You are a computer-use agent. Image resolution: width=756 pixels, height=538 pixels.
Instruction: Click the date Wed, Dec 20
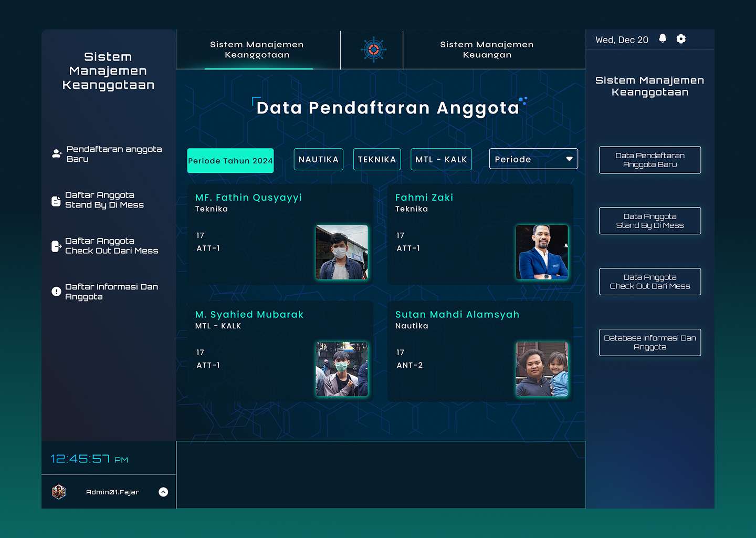[622, 40]
